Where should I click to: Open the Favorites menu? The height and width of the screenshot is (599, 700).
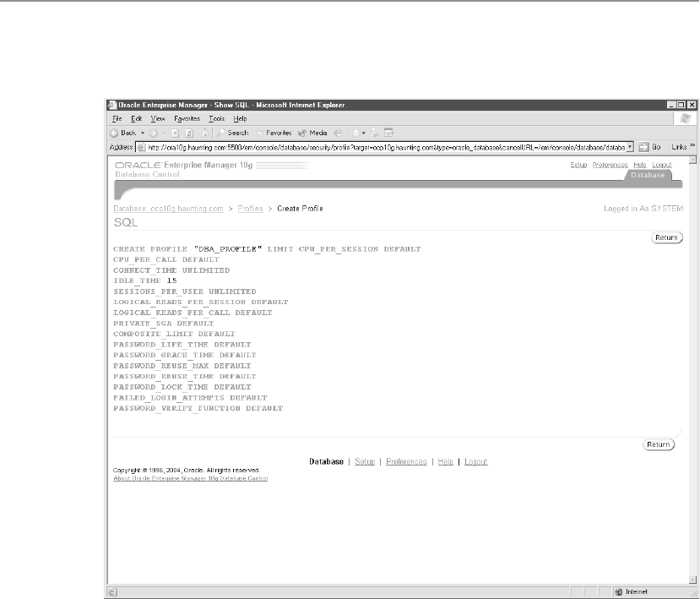click(x=187, y=119)
